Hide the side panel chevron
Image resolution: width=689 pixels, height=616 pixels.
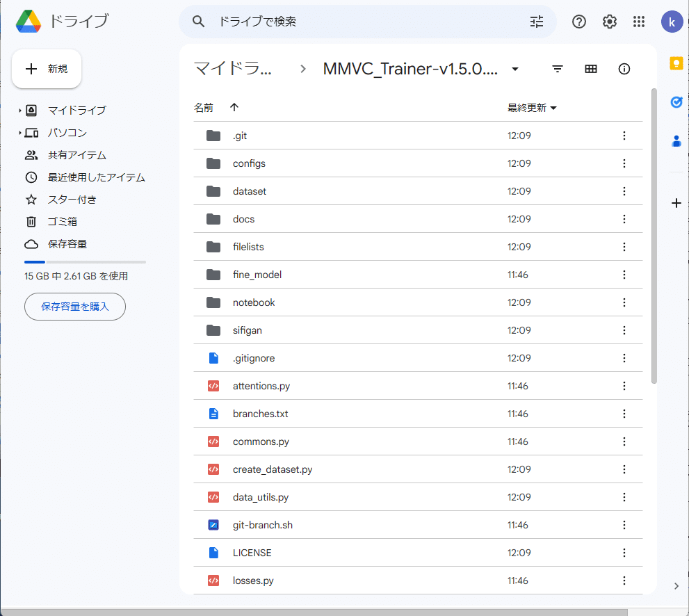(676, 585)
